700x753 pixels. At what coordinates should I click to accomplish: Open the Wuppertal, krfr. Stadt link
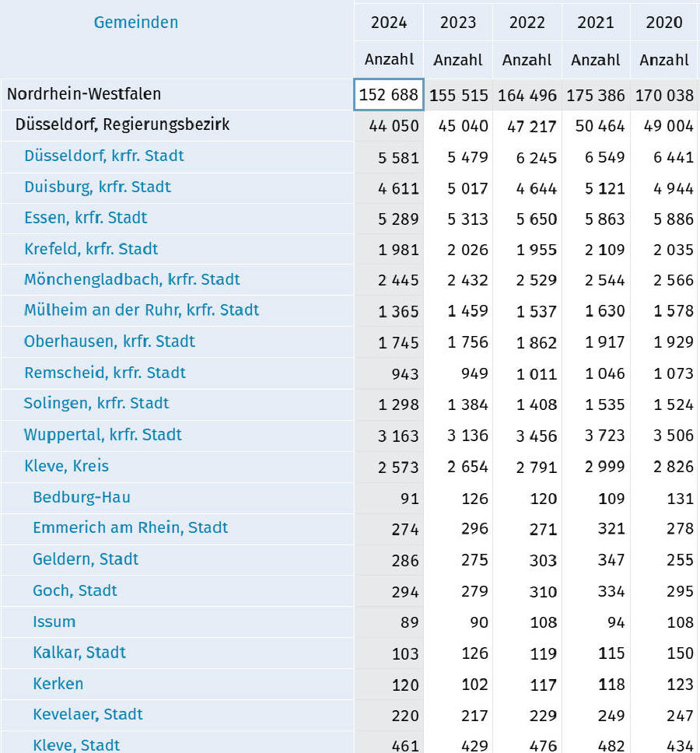pos(103,435)
